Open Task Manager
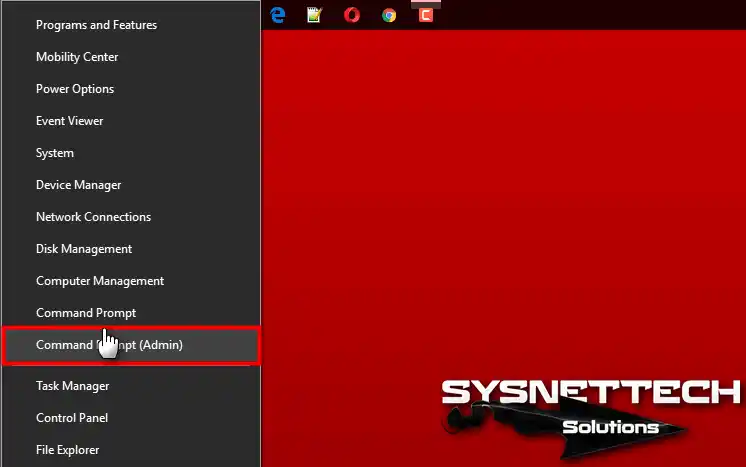This screenshot has height=467, width=746. (131, 386)
